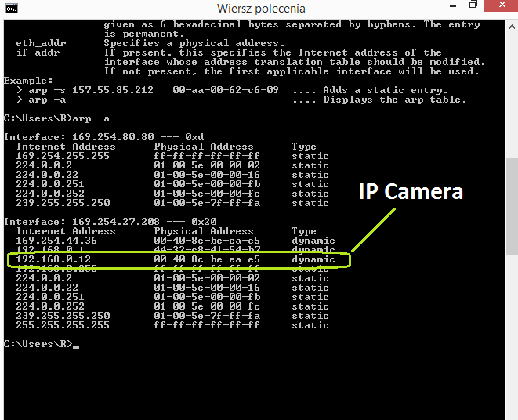Click IP address 169.254.255.255
The image size is (518, 420).
[x=63, y=156]
